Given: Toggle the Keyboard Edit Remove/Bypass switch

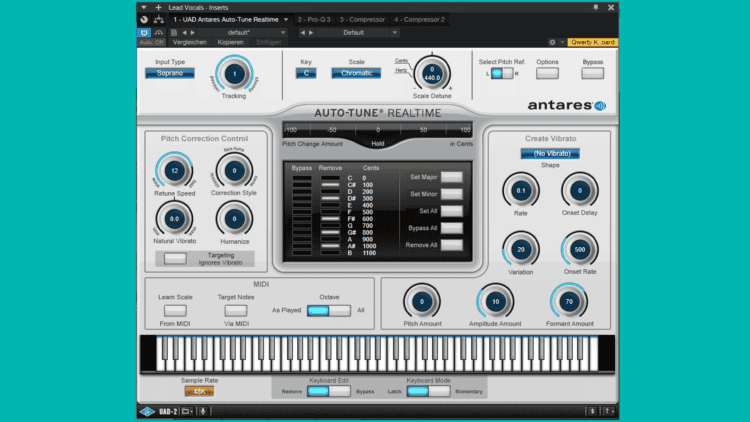Looking at the screenshot, I should coord(329,391).
